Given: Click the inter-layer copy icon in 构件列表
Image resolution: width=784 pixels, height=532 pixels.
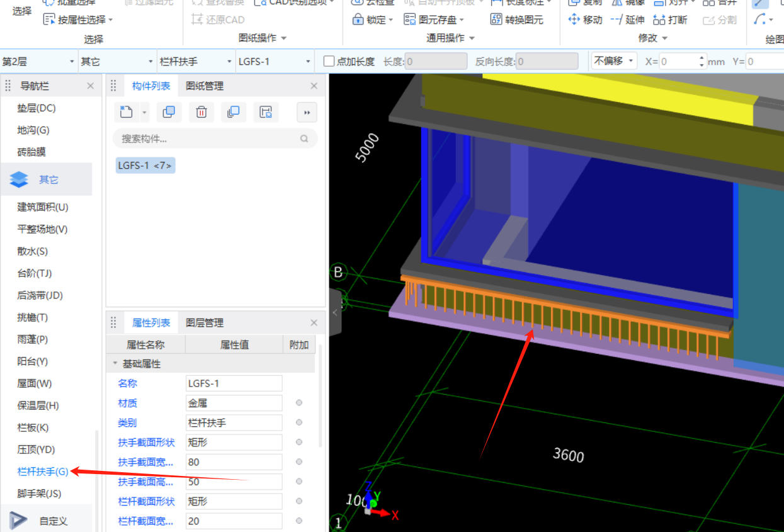Looking at the screenshot, I should point(233,112).
